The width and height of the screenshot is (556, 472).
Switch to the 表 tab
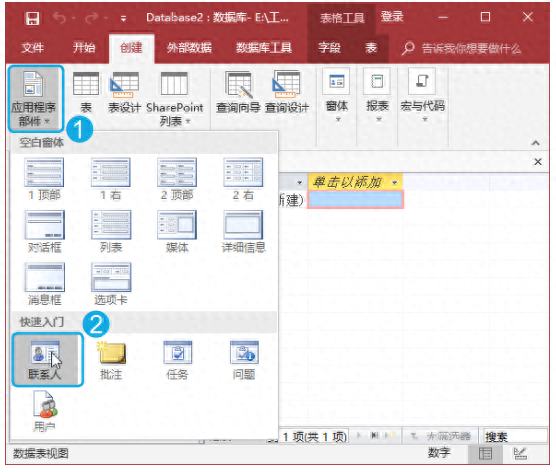(x=371, y=48)
